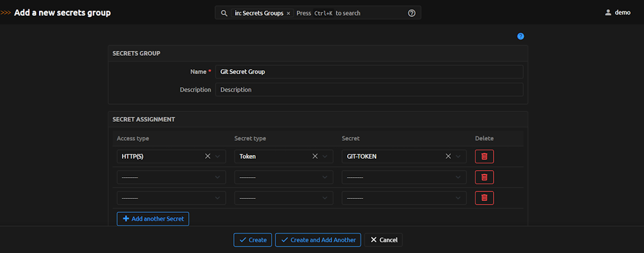Open the second row's empty access type dropdown

(x=170, y=177)
